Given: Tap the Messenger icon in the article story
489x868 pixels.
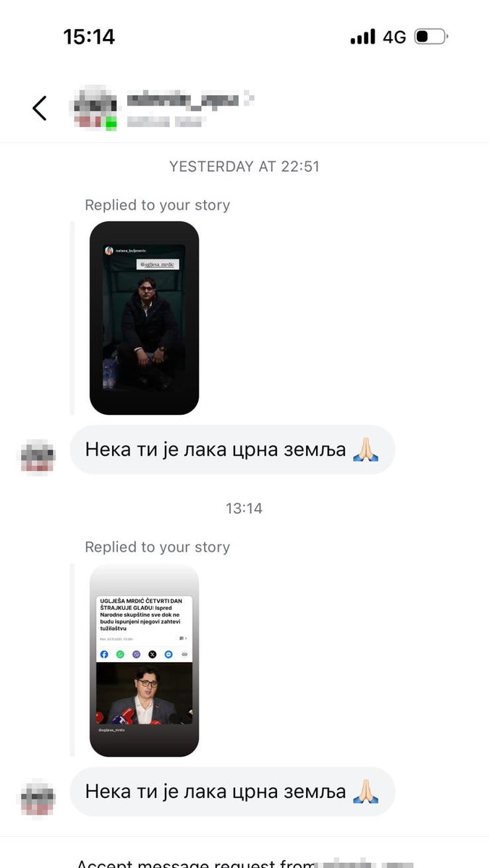Looking at the screenshot, I should click(x=169, y=654).
